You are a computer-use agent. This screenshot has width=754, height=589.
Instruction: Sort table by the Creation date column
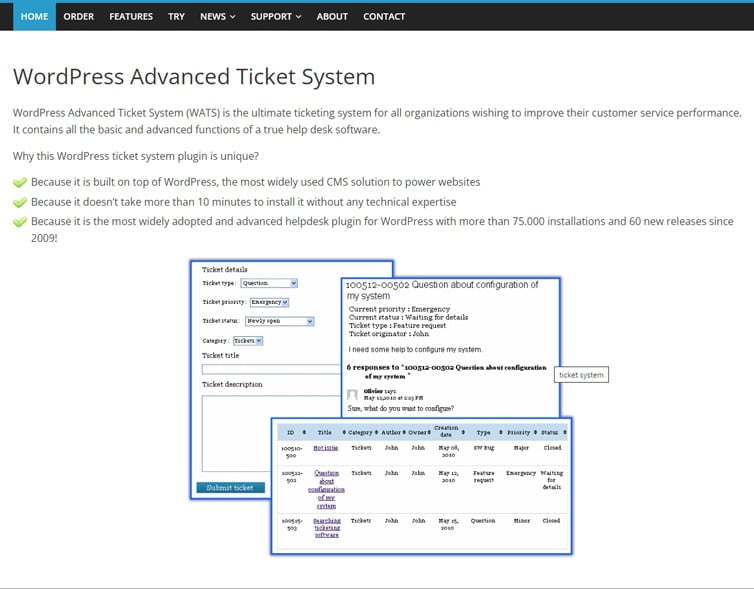coord(449,431)
